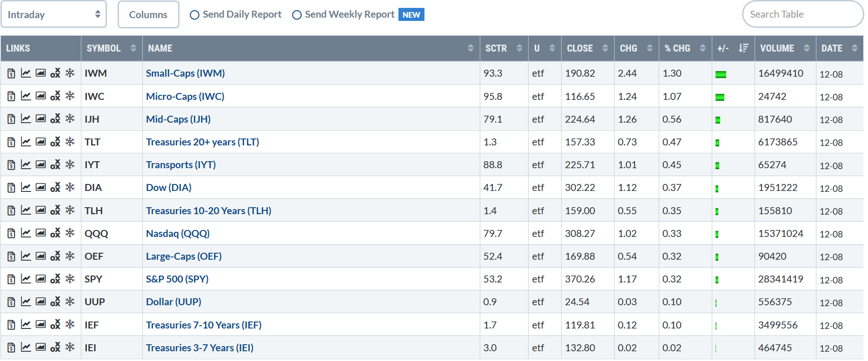Open the Treasuries 20+ years (TLT) link
Screen dimensions: 868x361
(x=203, y=142)
